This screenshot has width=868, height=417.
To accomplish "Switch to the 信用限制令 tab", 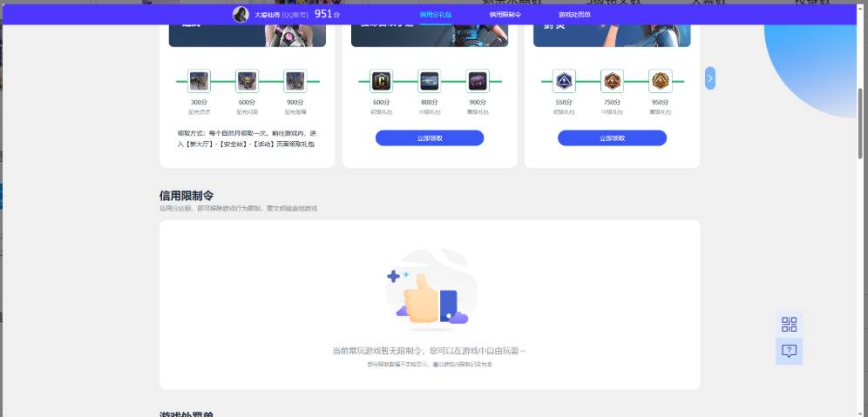I will coord(505,15).
